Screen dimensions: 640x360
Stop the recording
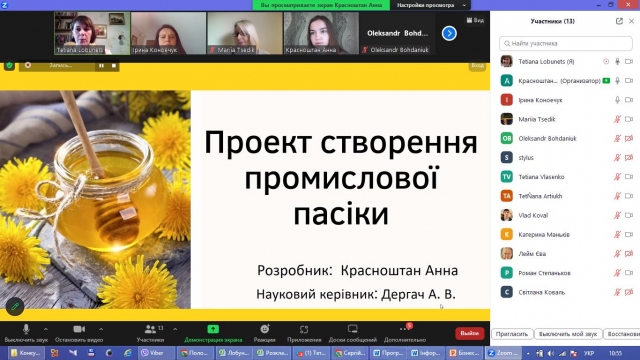(114, 65)
